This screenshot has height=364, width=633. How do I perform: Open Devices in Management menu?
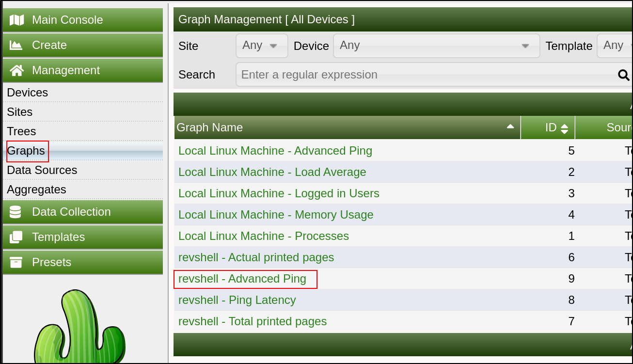tap(27, 93)
